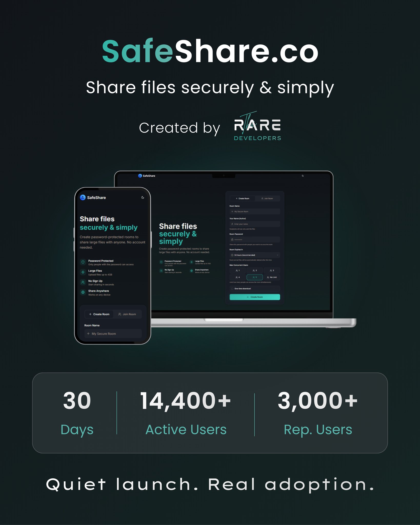
Task: Select the No Limit concurrent users option
Action: point(272,277)
